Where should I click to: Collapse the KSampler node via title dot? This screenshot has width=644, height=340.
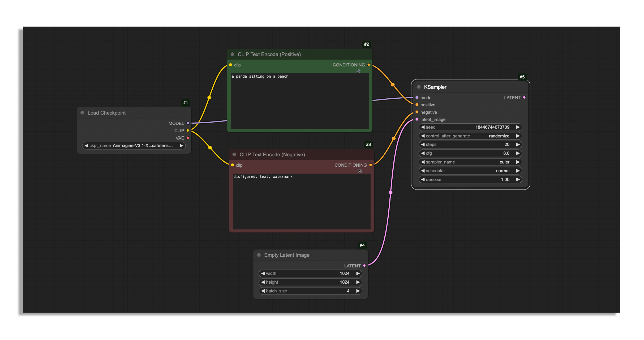coord(419,87)
